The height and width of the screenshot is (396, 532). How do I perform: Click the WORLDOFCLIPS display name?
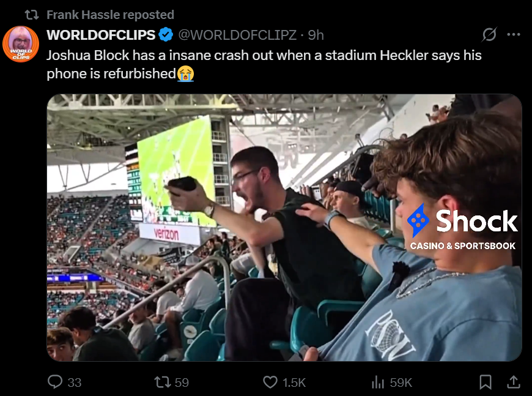[101, 35]
